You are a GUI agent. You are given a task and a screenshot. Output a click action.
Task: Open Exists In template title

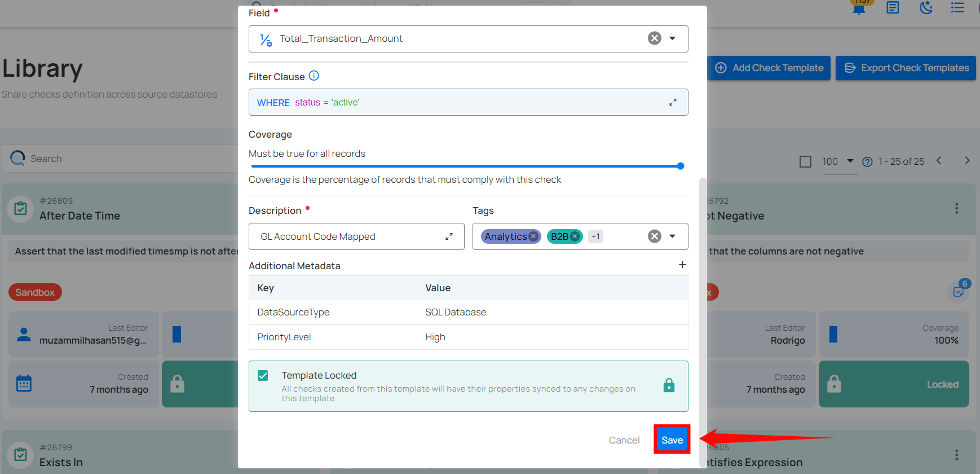pos(61,462)
